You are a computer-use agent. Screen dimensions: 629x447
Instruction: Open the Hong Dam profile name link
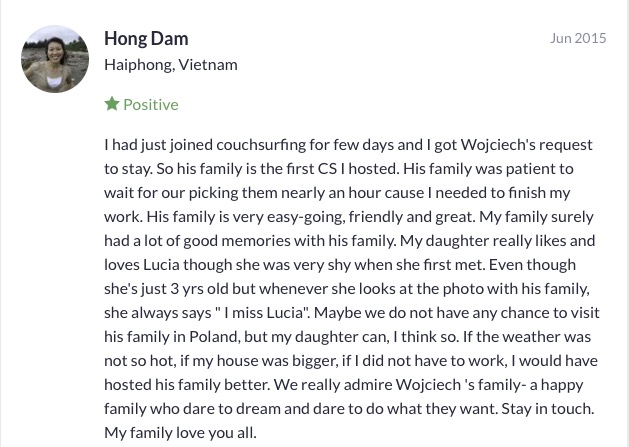coord(146,39)
